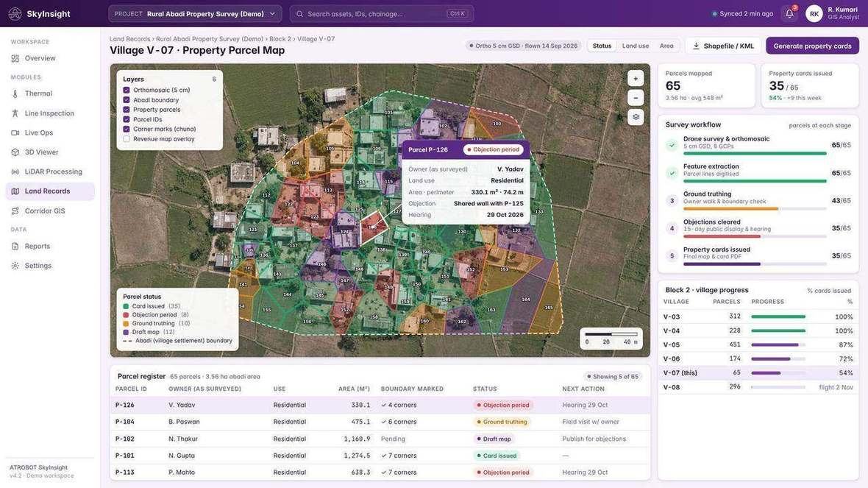Click the 'Shared wall with P-125' objection text
The width and height of the screenshot is (868, 488).
(x=488, y=204)
